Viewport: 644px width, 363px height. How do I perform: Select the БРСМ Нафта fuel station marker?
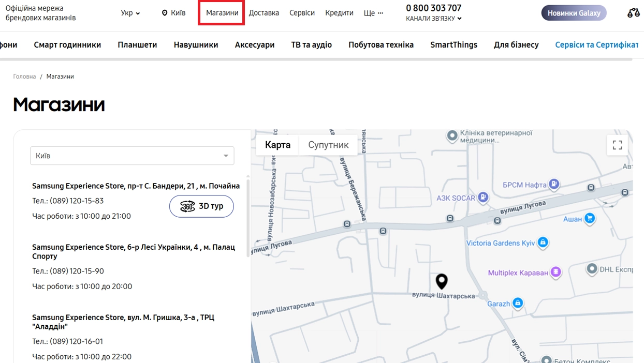point(554,184)
